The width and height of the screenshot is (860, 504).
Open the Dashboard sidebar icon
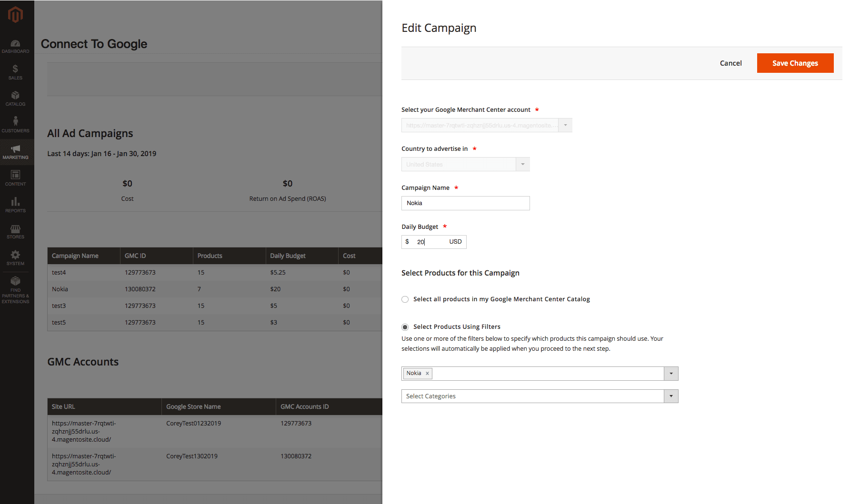click(15, 44)
